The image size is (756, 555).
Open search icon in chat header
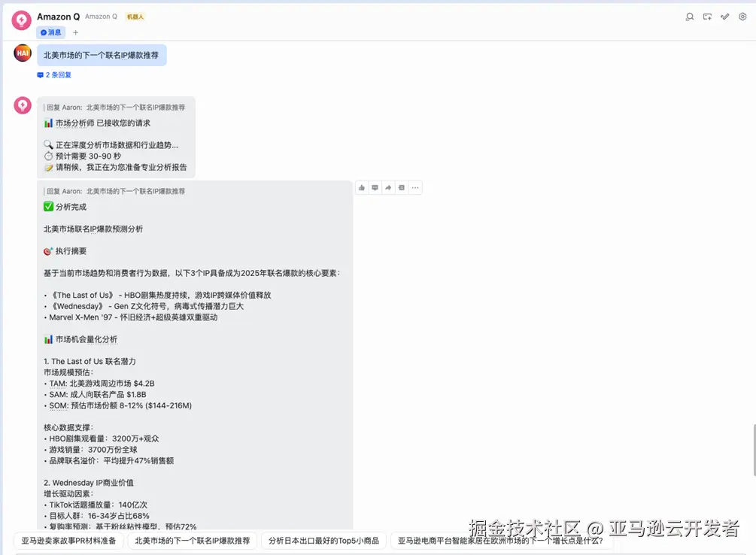[x=690, y=17]
